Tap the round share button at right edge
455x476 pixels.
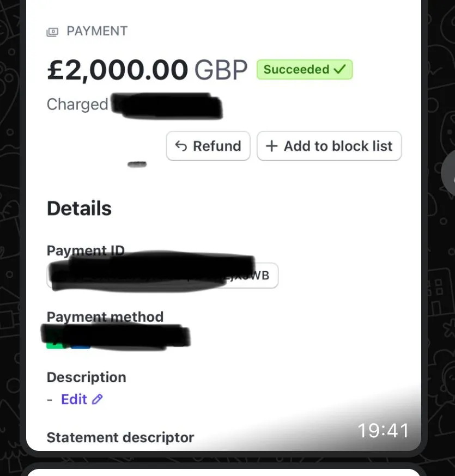[449, 174]
